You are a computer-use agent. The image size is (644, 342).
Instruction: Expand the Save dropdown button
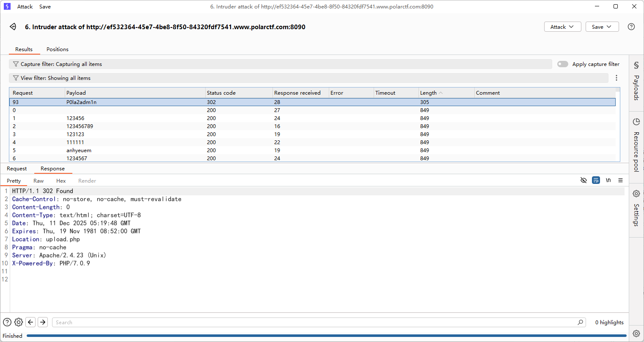click(x=602, y=27)
